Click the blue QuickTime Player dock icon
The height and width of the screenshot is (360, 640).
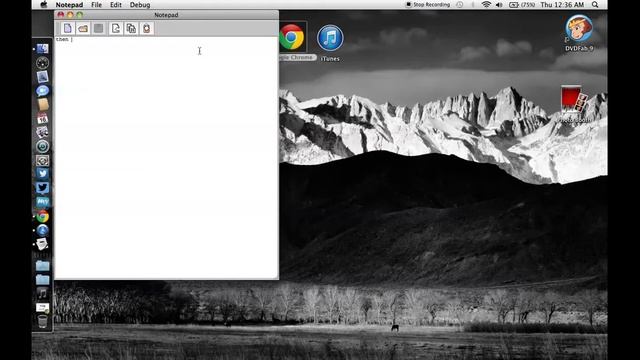42,230
